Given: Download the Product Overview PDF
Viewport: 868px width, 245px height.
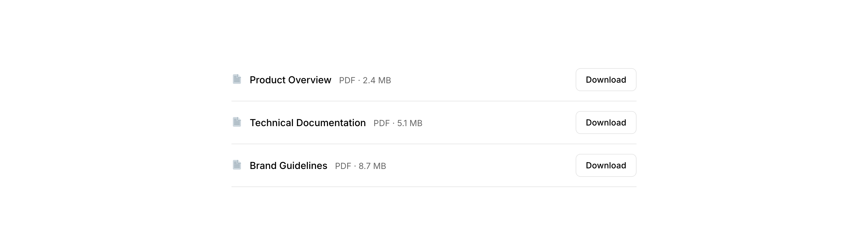Looking at the screenshot, I should coord(605,80).
